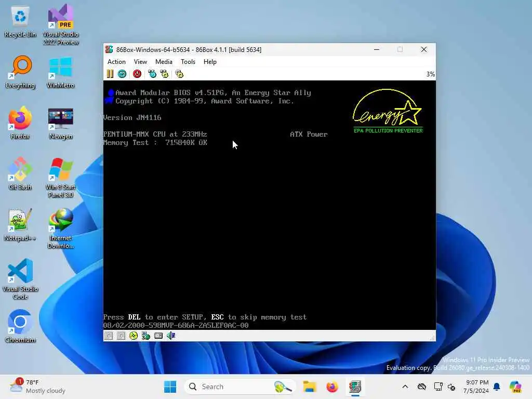Select Visual Studio 2022 Preview shortcut

click(61, 24)
